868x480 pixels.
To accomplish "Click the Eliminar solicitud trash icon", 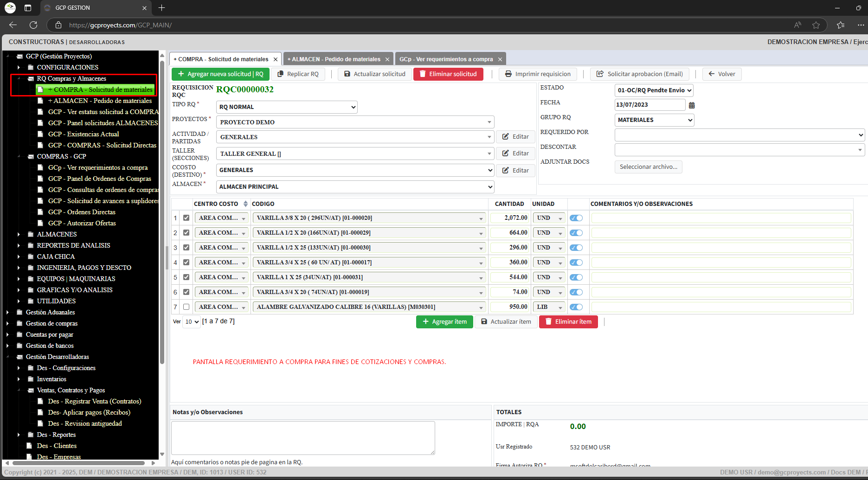I will point(423,74).
